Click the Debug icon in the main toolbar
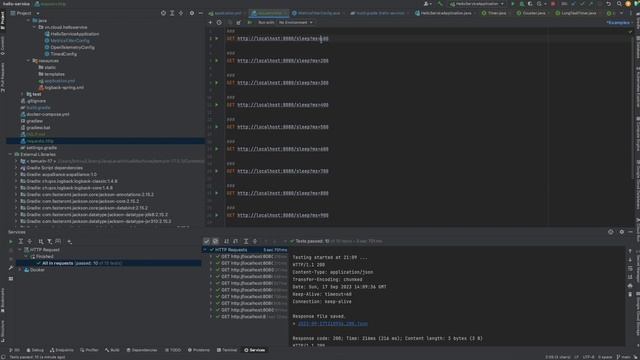 522,4
